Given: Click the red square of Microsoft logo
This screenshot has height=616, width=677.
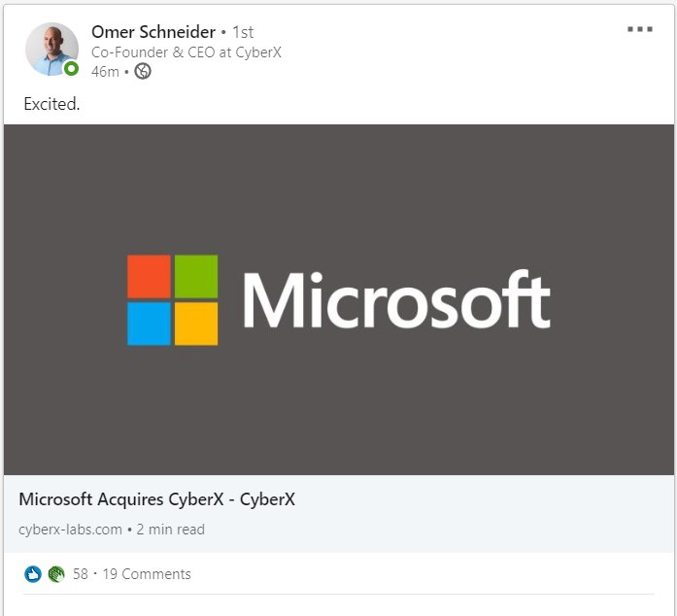Looking at the screenshot, I should pos(149,276).
